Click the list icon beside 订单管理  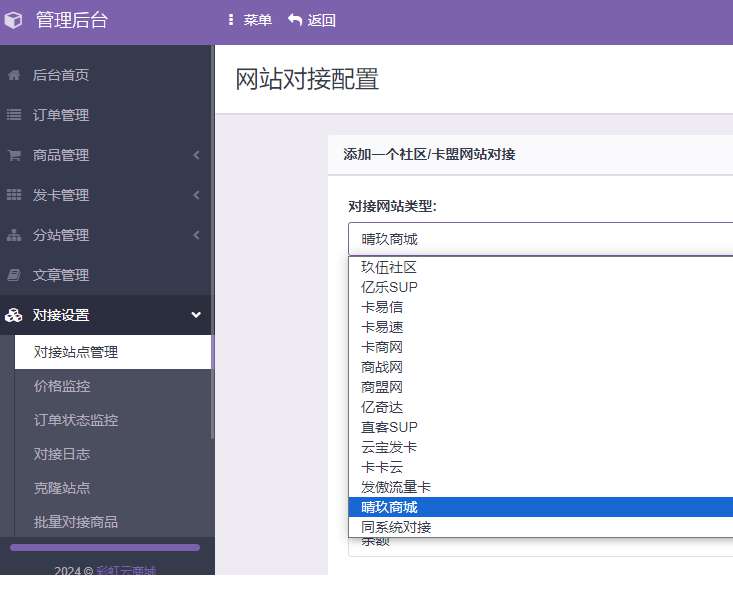click(x=14, y=115)
